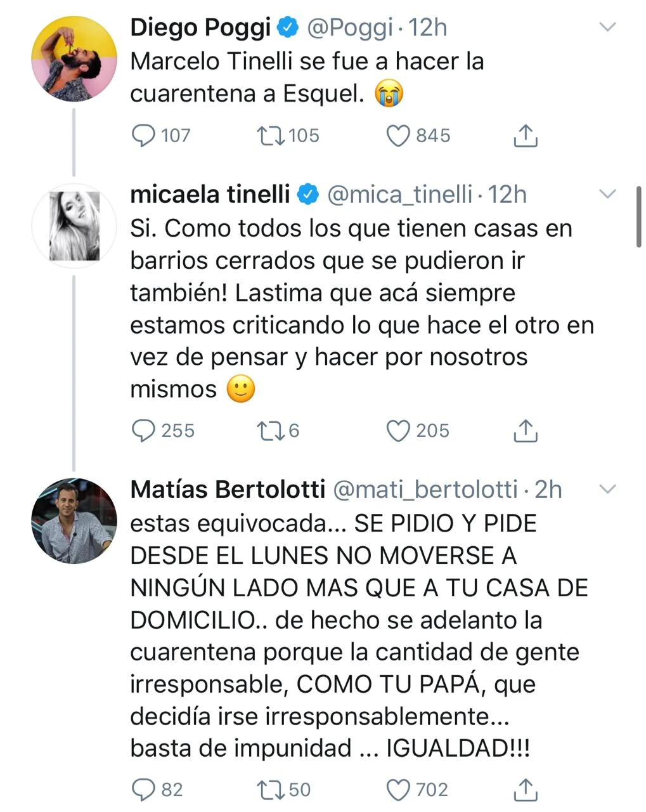The width and height of the screenshot is (646, 812).
Task: Open options chevron on micaela tinelli's tweet
Action: (607, 194)
